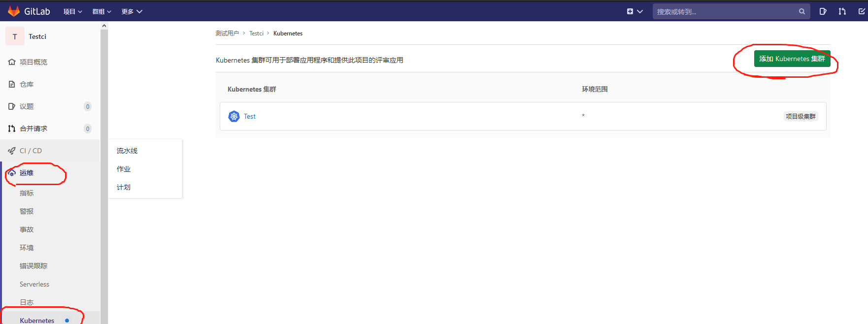This screenshot has height=324, width=868.
Task: Open Serverless submenu item
Action: 34,284
